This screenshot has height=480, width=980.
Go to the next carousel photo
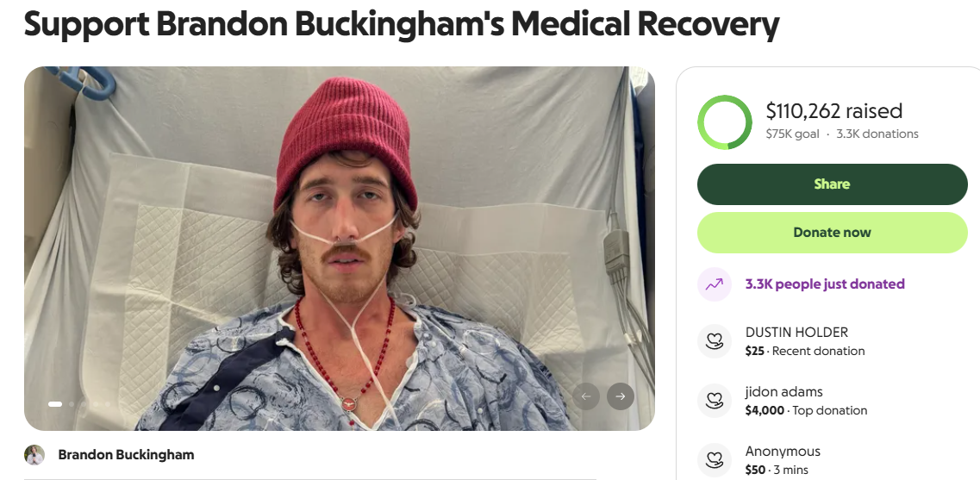pyautogui.click(x=620, y=396)
